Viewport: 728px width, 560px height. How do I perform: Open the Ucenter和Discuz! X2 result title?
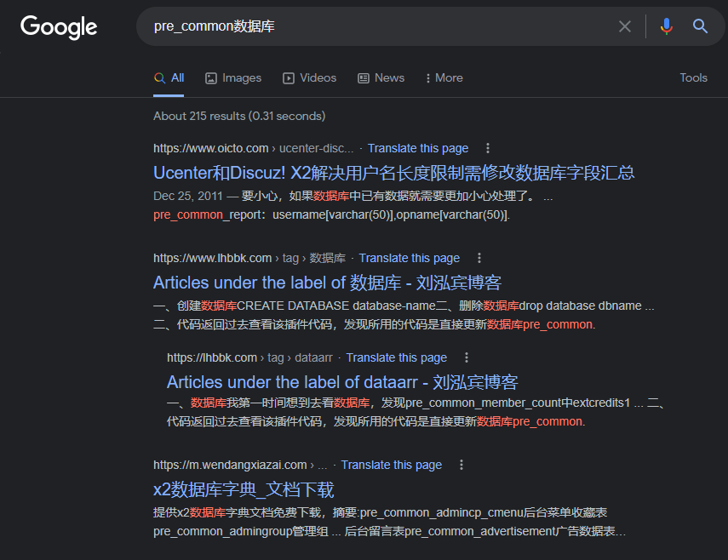coord(393,173)
